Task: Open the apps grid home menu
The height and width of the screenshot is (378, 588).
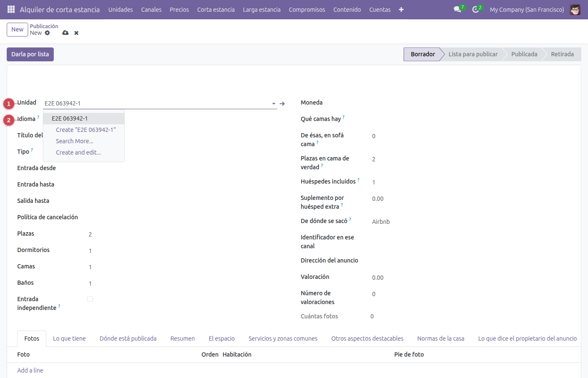Action: [x=11, y=9]
